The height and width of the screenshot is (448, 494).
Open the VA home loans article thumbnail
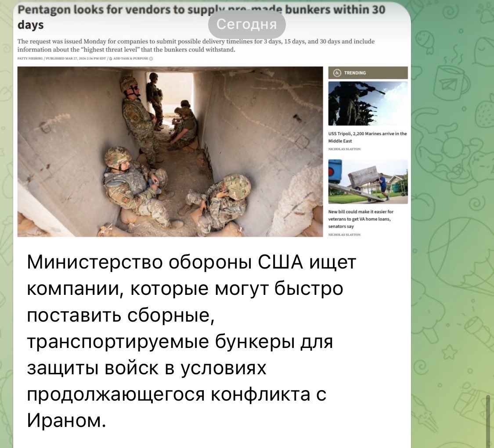tap(368, 181)
